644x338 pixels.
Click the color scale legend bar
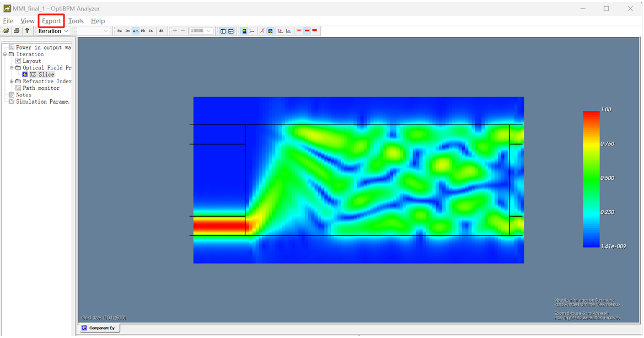click(x=591, y=179)
